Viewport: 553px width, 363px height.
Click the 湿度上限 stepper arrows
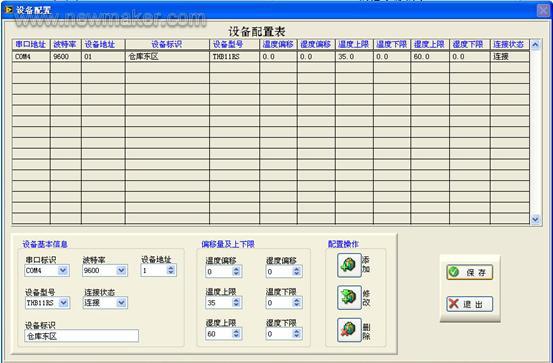click(x=236, y=333)
